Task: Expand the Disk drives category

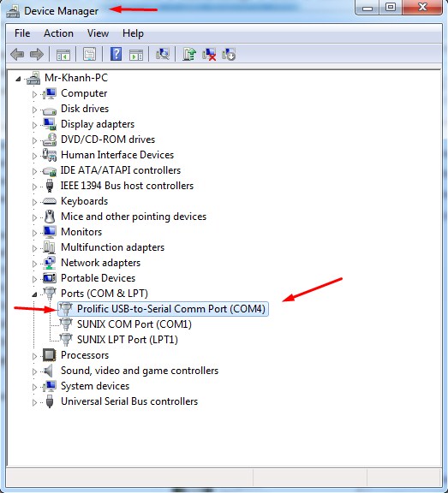Action: pyautogui.click(x=34, y=110)
